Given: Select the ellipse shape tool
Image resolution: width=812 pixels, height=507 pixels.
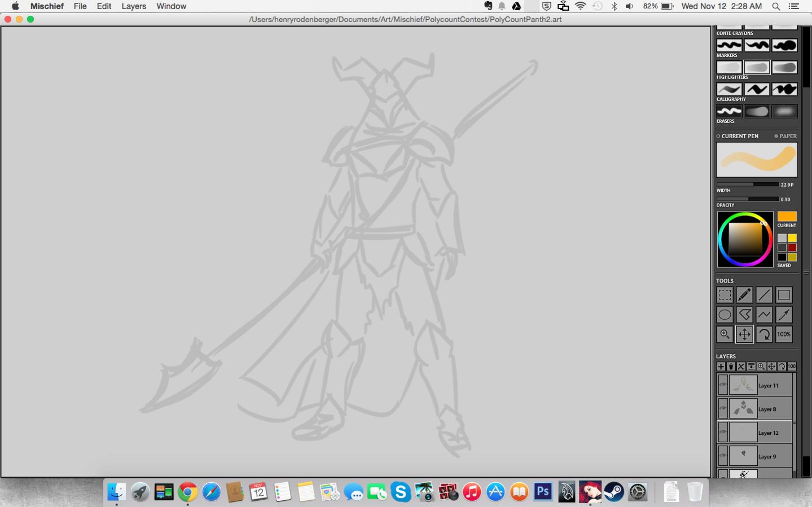Looking at the screenshot, I should coord(725,315).
